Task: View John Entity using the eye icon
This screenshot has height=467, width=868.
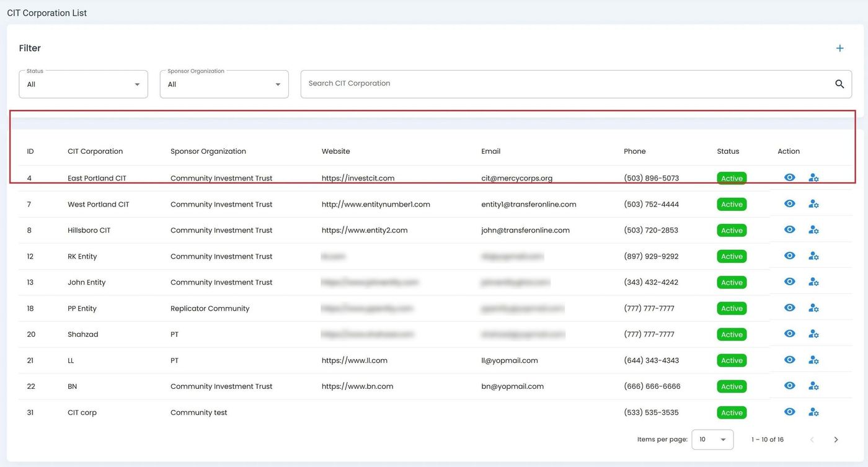Action: tap(789, 282)
